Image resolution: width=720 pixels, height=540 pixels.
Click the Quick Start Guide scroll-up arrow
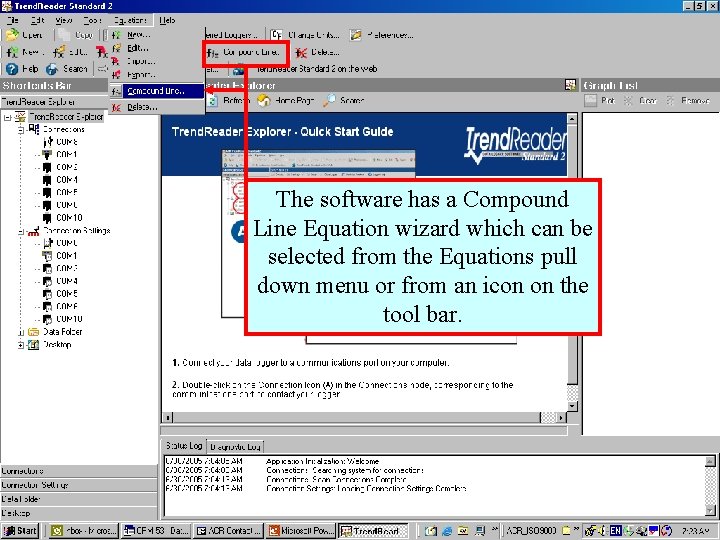point(572,119)
